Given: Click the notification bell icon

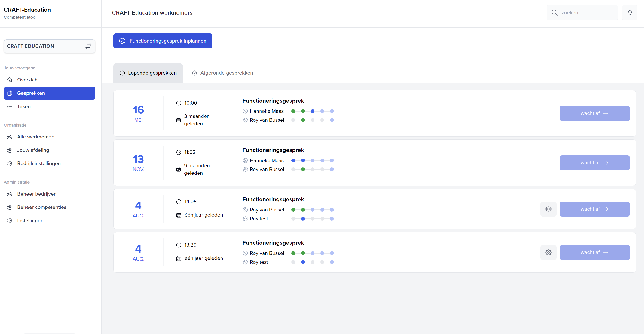Looking at the screenshot, I should (x=629, y=13).
